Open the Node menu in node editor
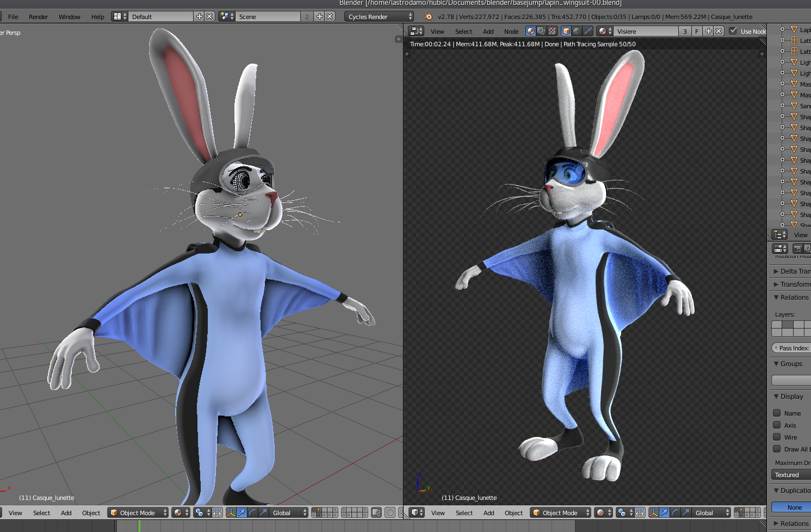This screenshot has height=532, width=811. [x=511, y=32]
